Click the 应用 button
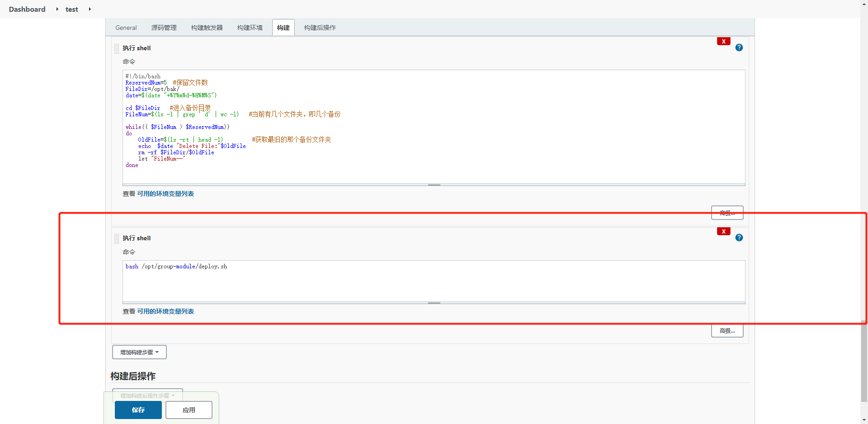 tap(189, 410)
